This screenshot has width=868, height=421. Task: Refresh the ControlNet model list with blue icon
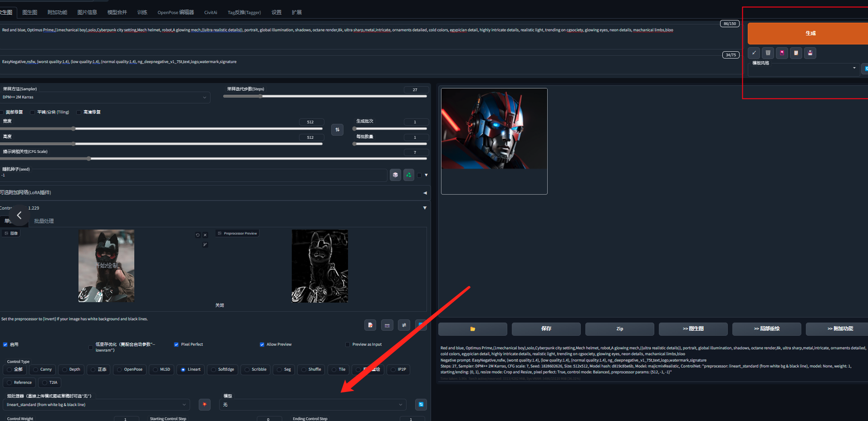click(x=421, y=405)
